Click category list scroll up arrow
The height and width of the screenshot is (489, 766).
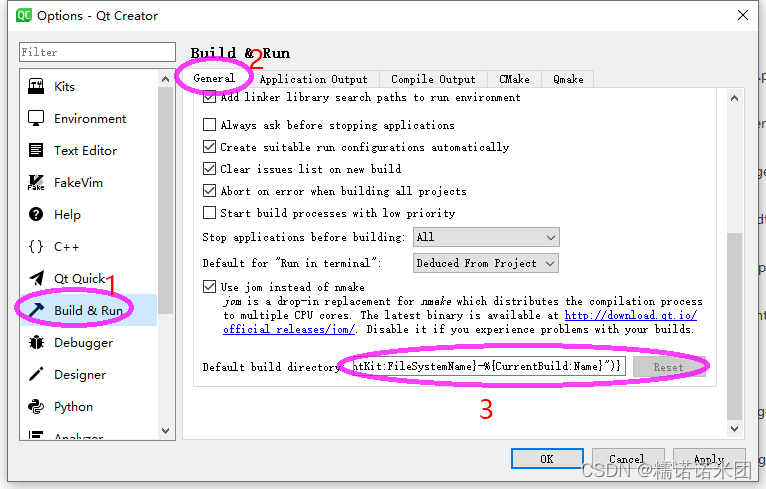(x=166, y=79)
